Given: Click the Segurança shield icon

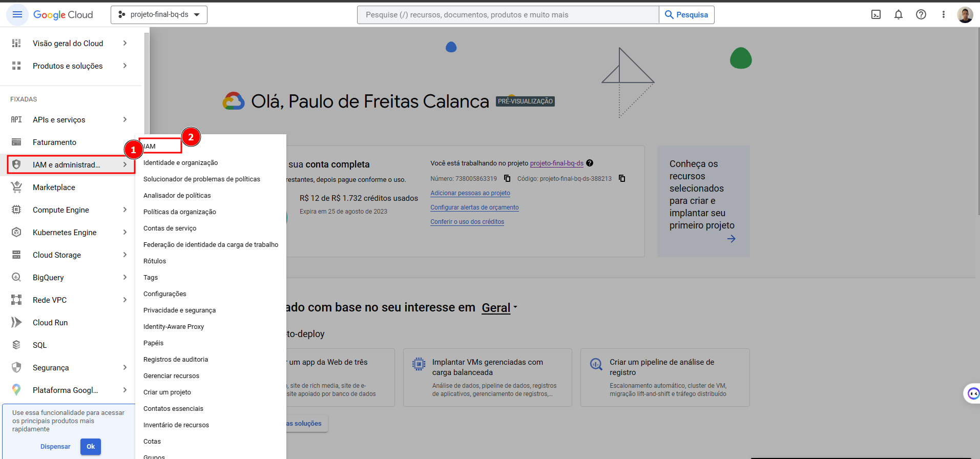Looking at the screenshot, I should point(16,367).
